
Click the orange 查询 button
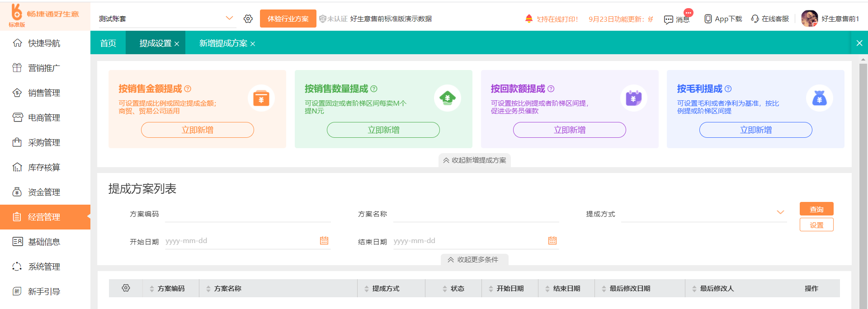coord(816,209)
